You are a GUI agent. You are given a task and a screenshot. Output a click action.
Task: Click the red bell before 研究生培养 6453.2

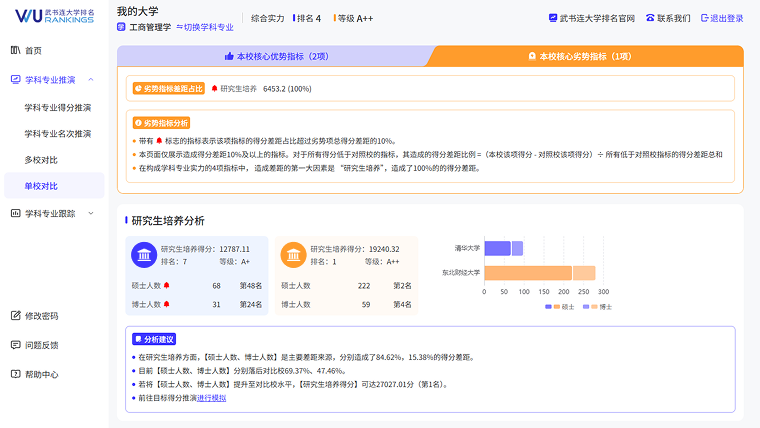(214, 89)
